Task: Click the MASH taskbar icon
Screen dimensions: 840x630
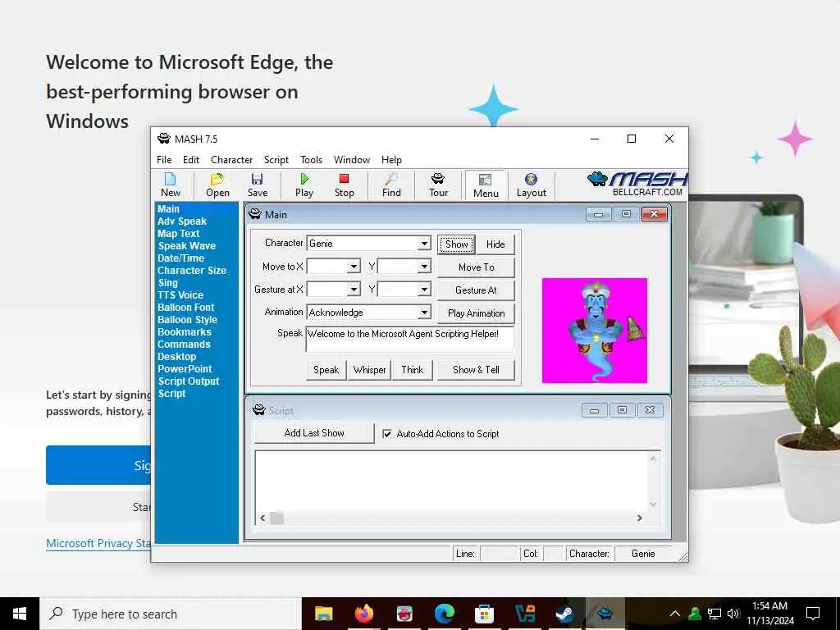Action: pos(605,614)
